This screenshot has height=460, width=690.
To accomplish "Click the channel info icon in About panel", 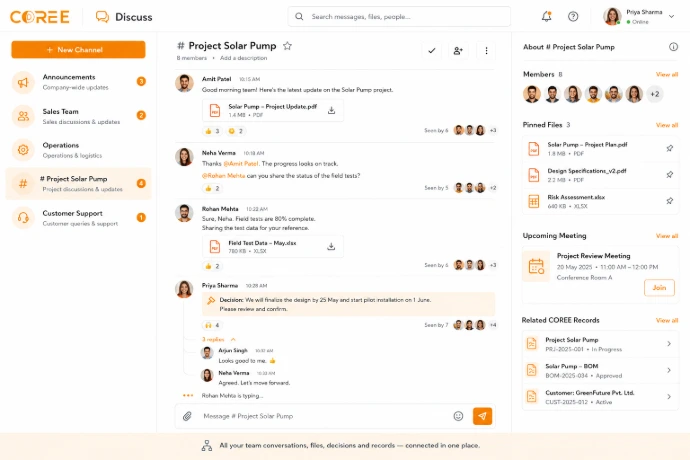I will tap(673, 47).
